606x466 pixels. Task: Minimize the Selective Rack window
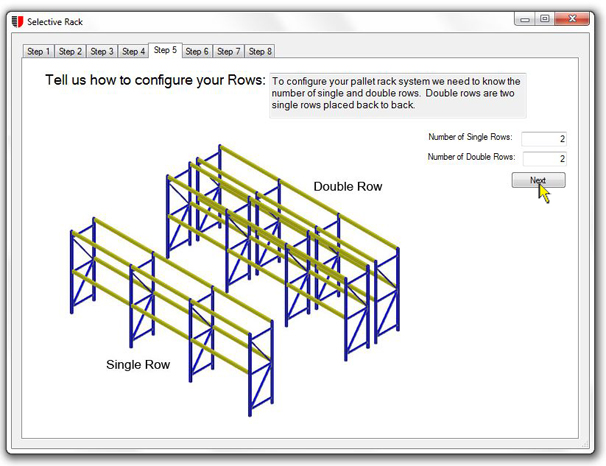[524, 19]
